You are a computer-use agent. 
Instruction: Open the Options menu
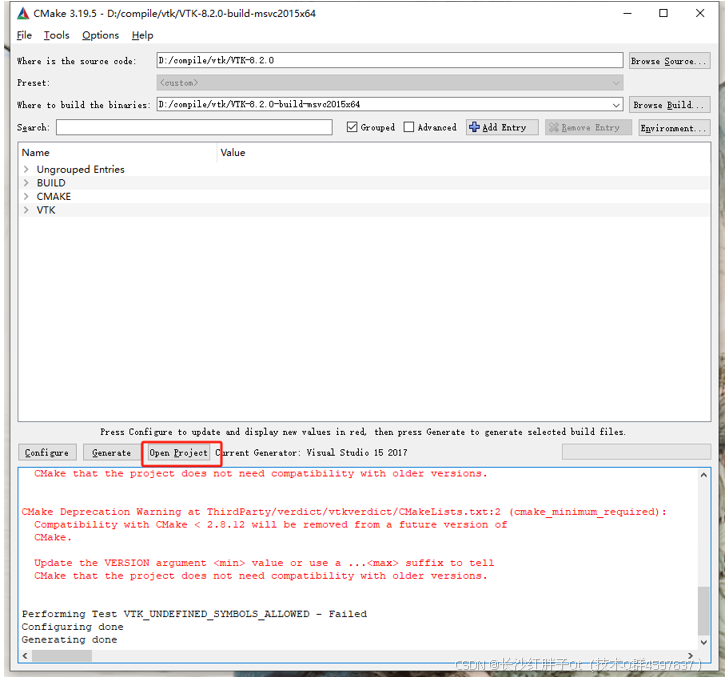tap(100, 35)
